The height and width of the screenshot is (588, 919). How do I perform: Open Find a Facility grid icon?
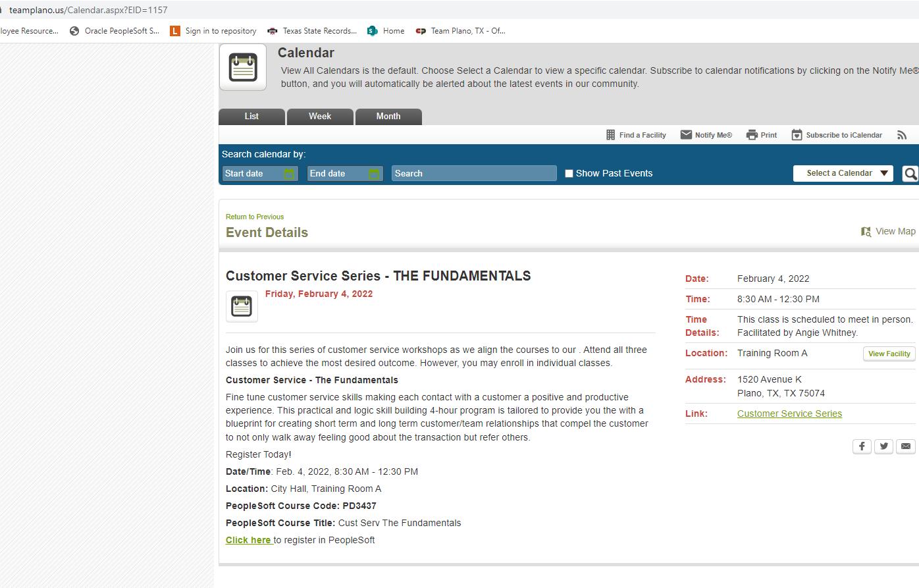610,134
